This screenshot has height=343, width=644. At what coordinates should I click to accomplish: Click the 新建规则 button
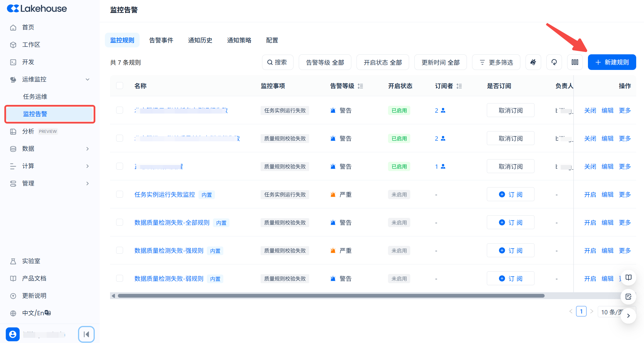tap(612, 62)
